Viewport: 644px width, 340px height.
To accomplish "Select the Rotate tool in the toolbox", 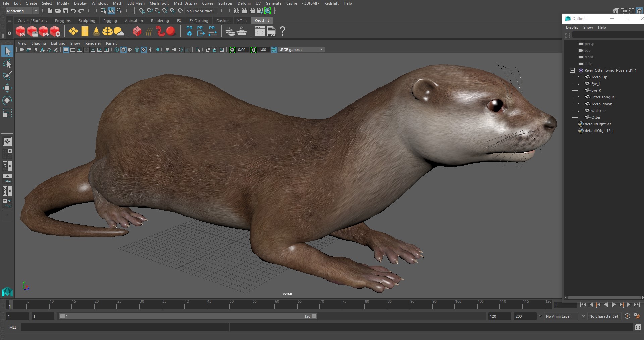I will pyautogui.click(x=7, y=100).
